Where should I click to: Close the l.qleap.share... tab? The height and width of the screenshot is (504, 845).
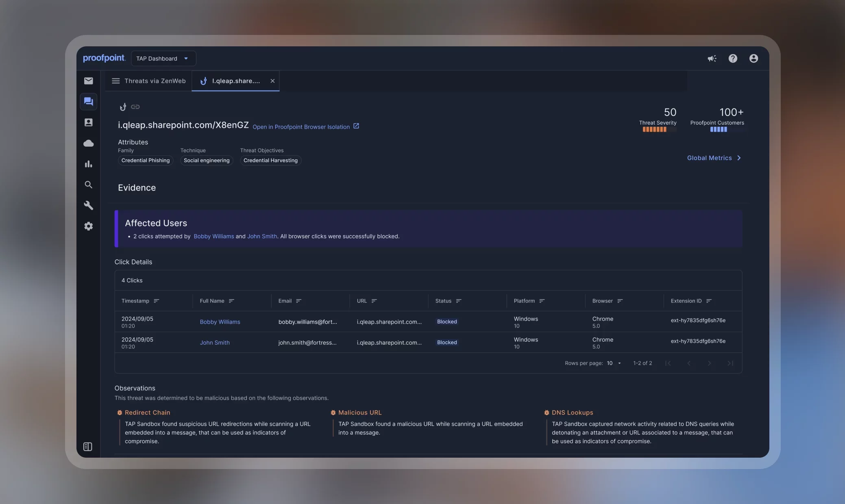272,81
